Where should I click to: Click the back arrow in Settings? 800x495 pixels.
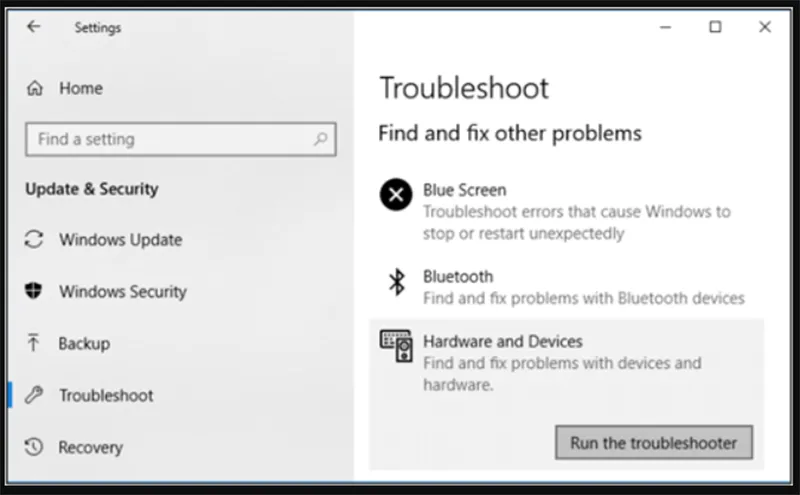pyautogui.click(x=34, y=27)
